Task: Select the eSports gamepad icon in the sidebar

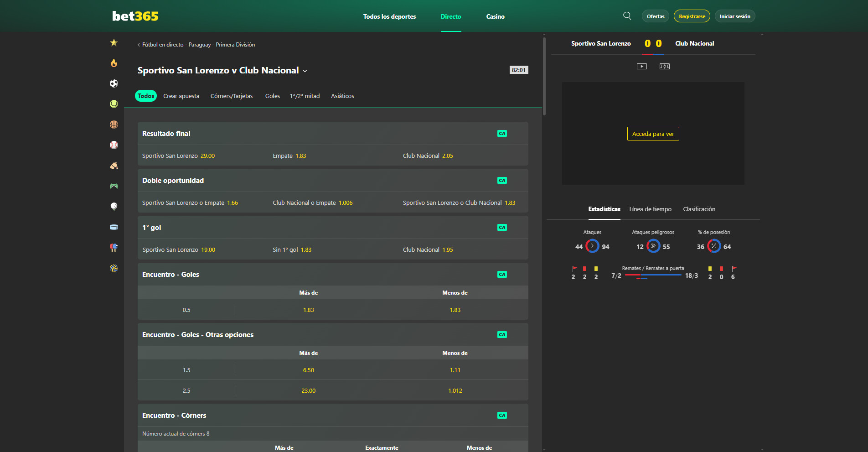Action: 114,186
